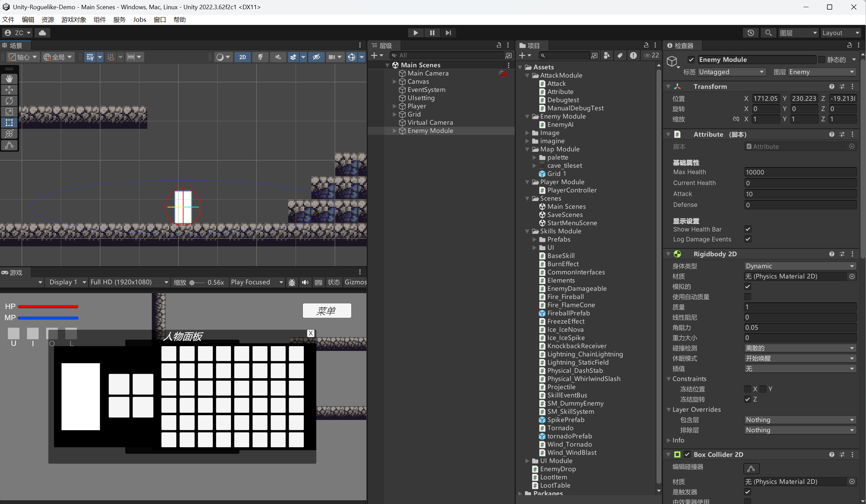Image resolution: width=866 pixels, height=504 pixels.
Task: Toggle 2D view mode in scene
Action: click(x=242, y=57)
